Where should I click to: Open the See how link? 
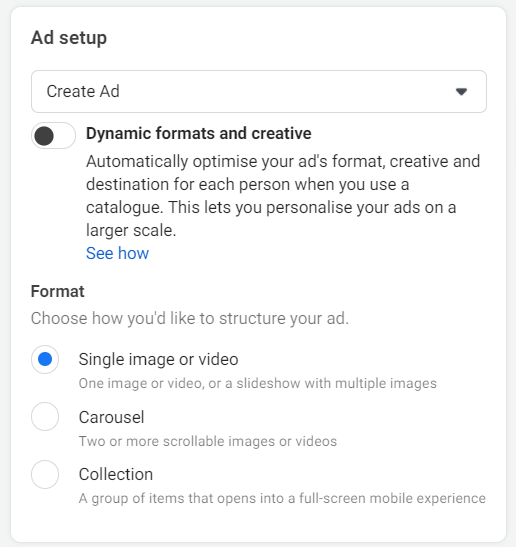(118, 253)
